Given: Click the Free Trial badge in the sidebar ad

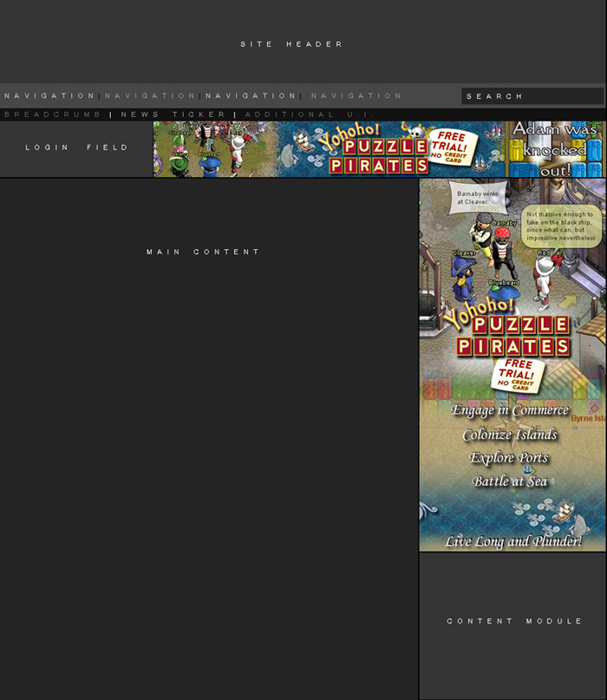Looking at the screenshot, I should coord(518,375).
